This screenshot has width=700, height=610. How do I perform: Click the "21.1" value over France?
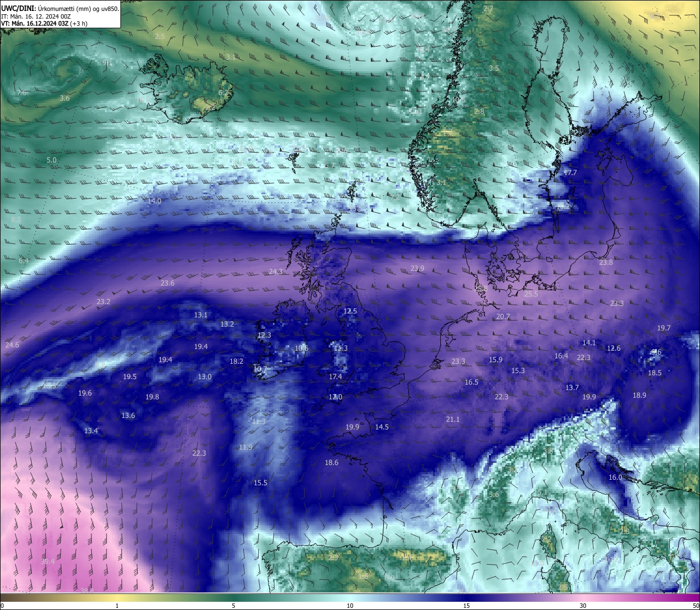pyautogui.click(x=452, y=419)
